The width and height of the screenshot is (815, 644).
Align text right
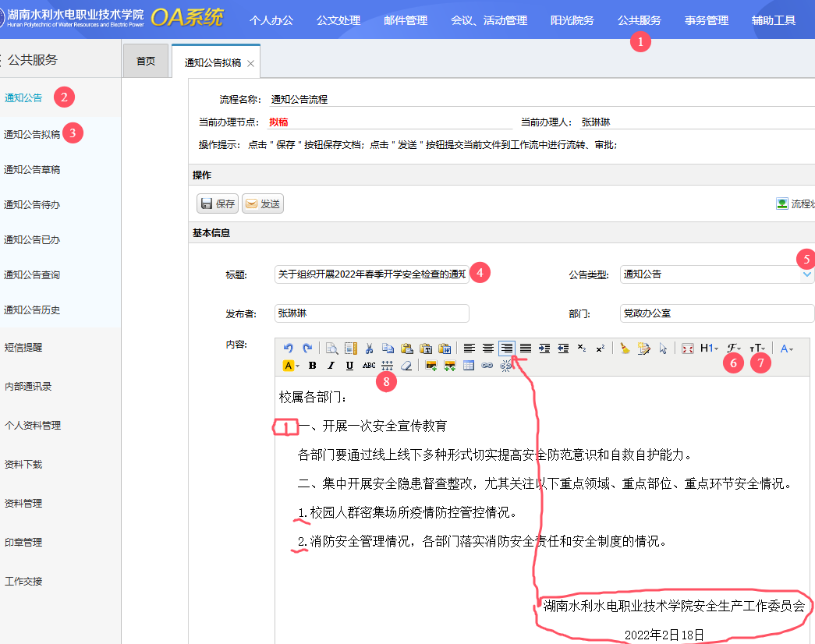[x=507, y=349]
